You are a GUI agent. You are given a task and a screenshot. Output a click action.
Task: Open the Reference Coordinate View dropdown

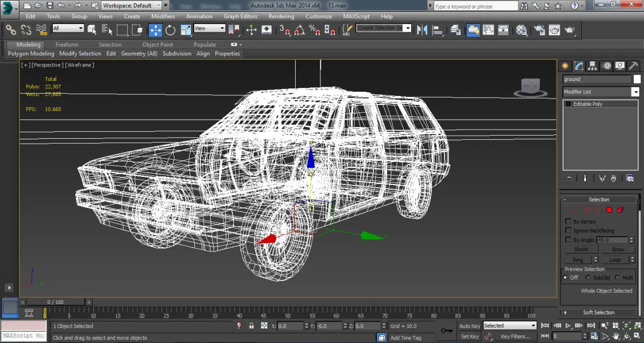point(209,28)
